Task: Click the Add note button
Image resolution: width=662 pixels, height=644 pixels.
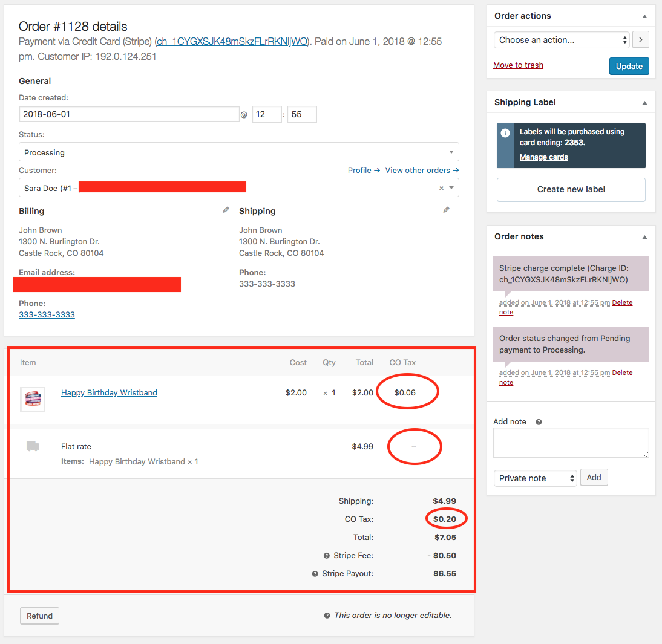Action: tap(594, 477)
